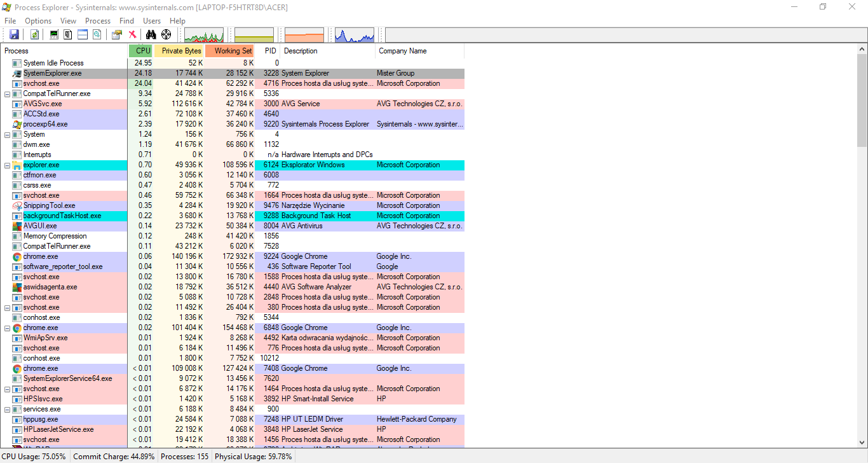Screen dimensions: 868x463
Task: Select the Memory Compression row
Action: [x=233, y=236]
